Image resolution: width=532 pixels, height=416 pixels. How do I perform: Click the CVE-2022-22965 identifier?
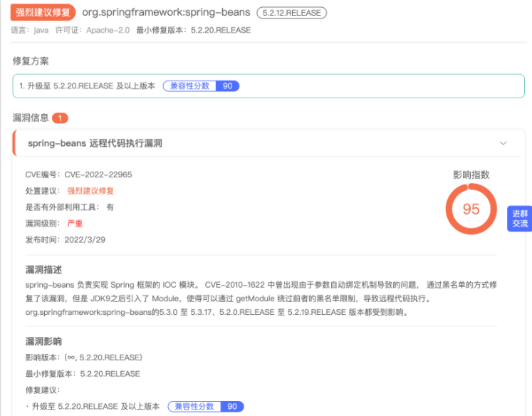tap(98, 175)
